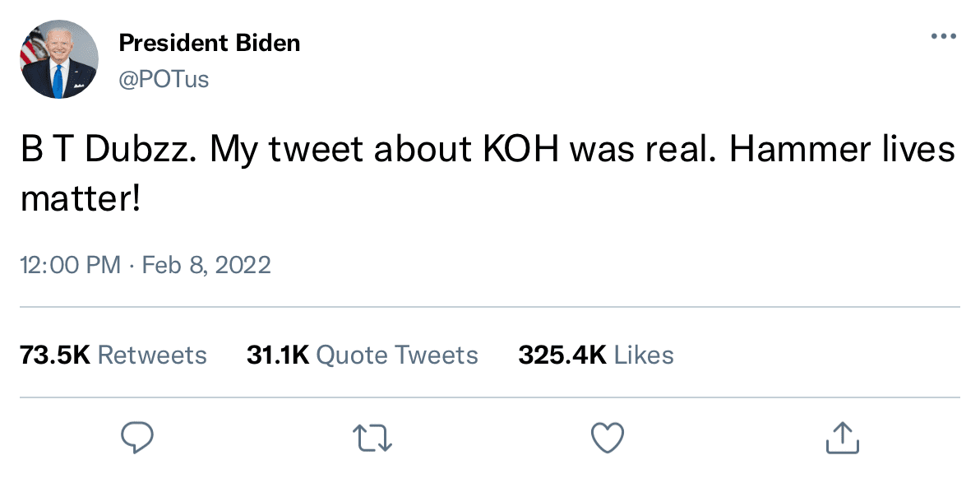Click the President Biden profile photo
Screen dimensions: 980x497
(x=59, y=59)
